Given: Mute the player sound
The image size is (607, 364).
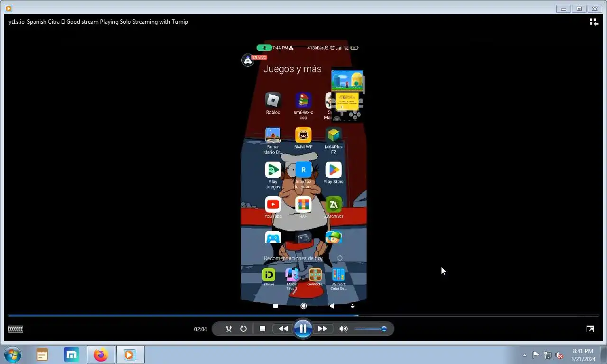Looking at the screenshot, I should pos(343,329).
